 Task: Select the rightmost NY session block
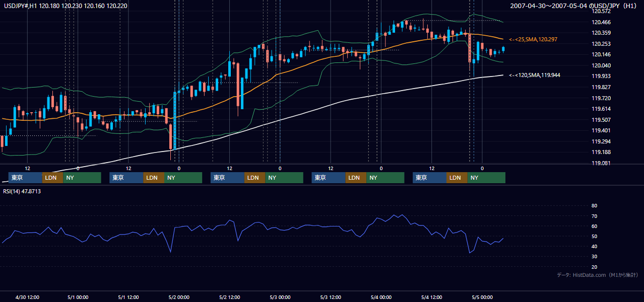[x=486, y=178]
